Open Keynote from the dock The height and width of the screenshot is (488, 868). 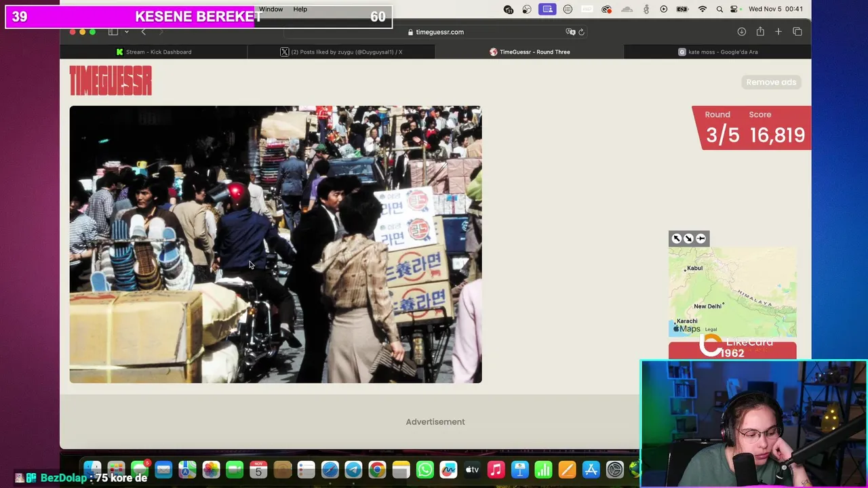519,469
